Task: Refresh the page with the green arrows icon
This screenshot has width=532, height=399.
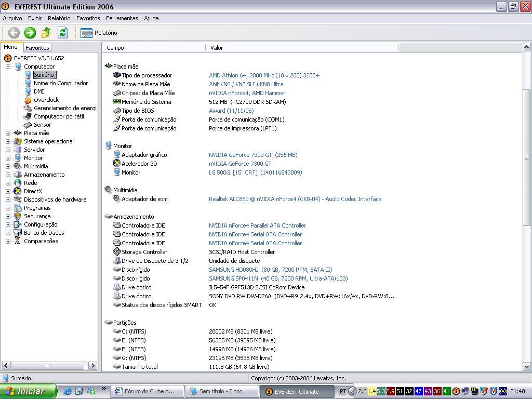Action: tap(62, 33)
